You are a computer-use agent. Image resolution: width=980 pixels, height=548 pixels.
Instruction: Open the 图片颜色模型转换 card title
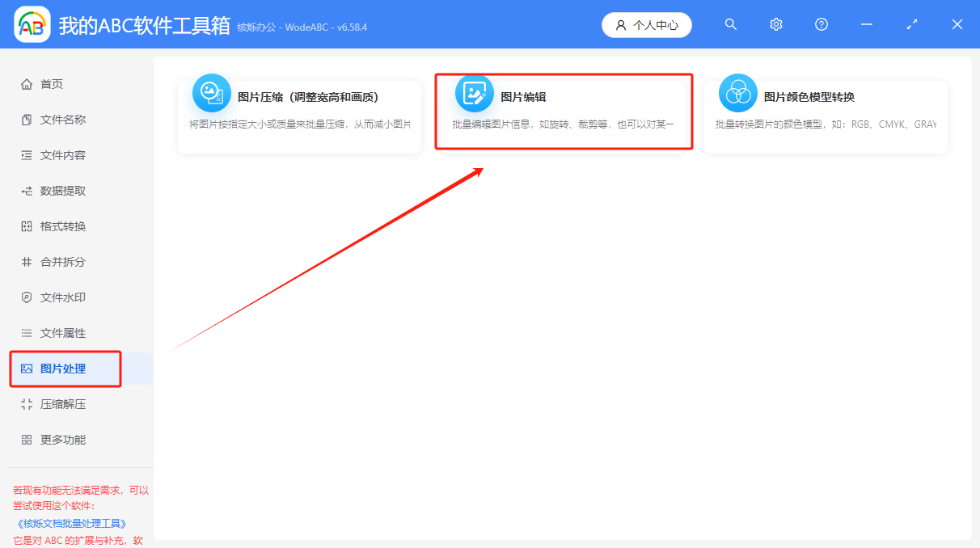809,97
